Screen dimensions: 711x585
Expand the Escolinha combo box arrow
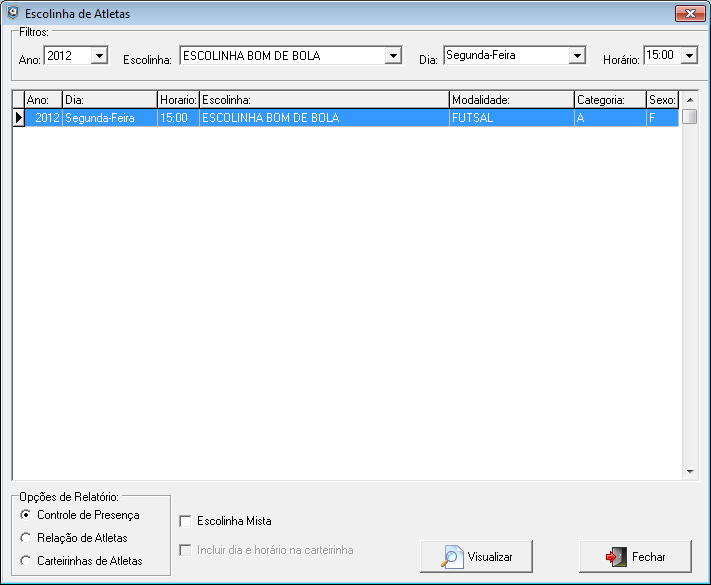pos(393,56)
